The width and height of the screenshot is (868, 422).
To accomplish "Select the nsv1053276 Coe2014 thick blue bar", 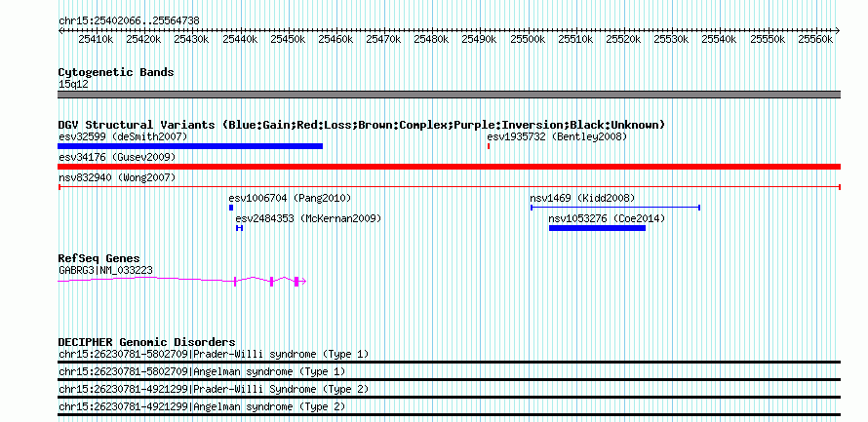I will pyautogui.click(x=597, y=228).
